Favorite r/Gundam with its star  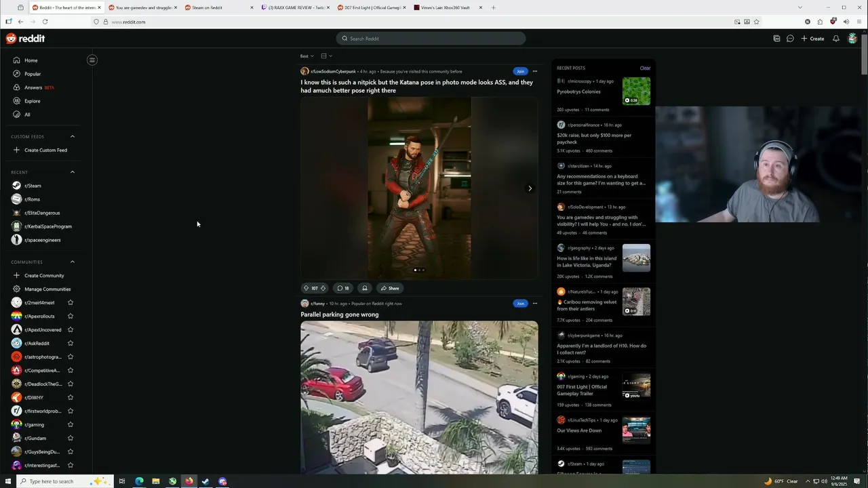(71, 438)
